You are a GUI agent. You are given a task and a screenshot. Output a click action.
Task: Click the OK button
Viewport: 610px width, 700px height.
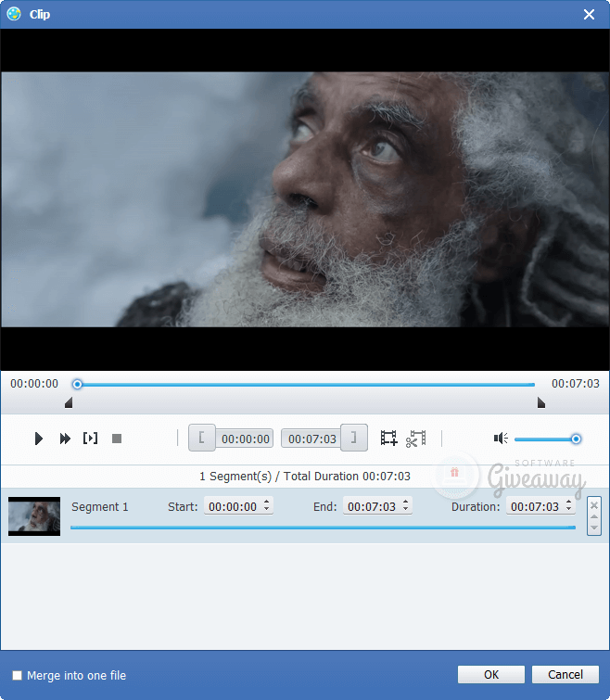point(490,675)
